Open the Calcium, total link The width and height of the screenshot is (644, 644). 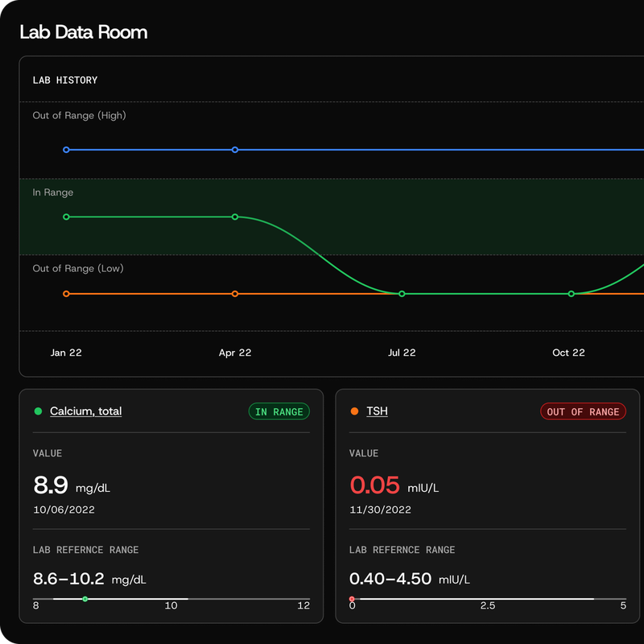point(86,411)
